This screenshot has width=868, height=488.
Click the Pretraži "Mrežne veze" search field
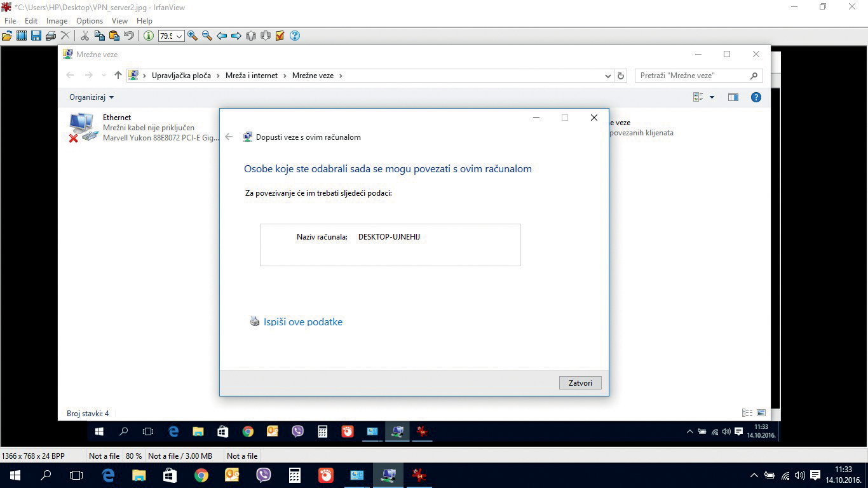(x=693, y=76)
